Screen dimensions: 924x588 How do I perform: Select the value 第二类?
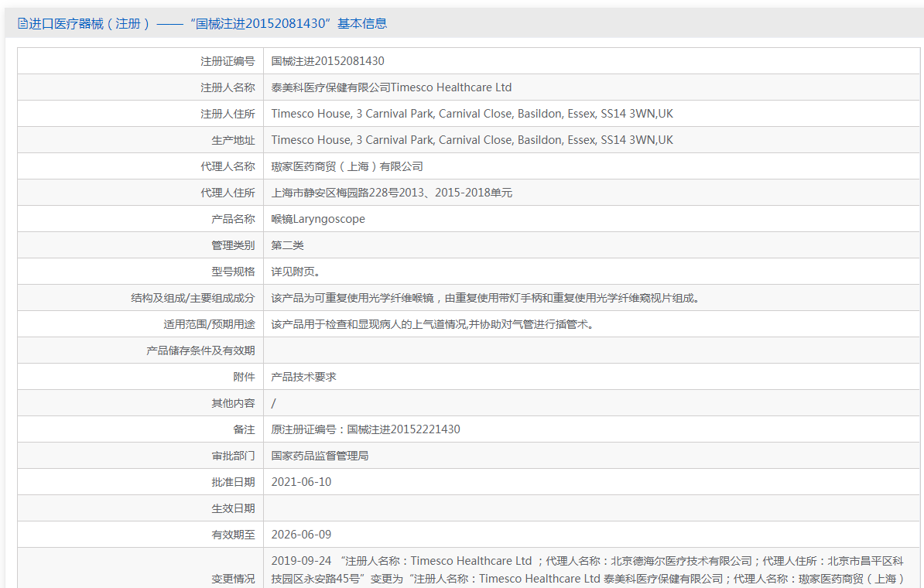tap(288, 246)
